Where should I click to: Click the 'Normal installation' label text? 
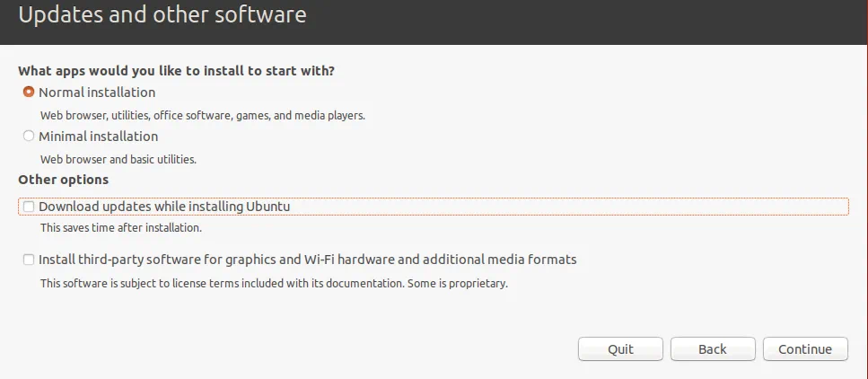pyautogui.click(x=97, y=93)
